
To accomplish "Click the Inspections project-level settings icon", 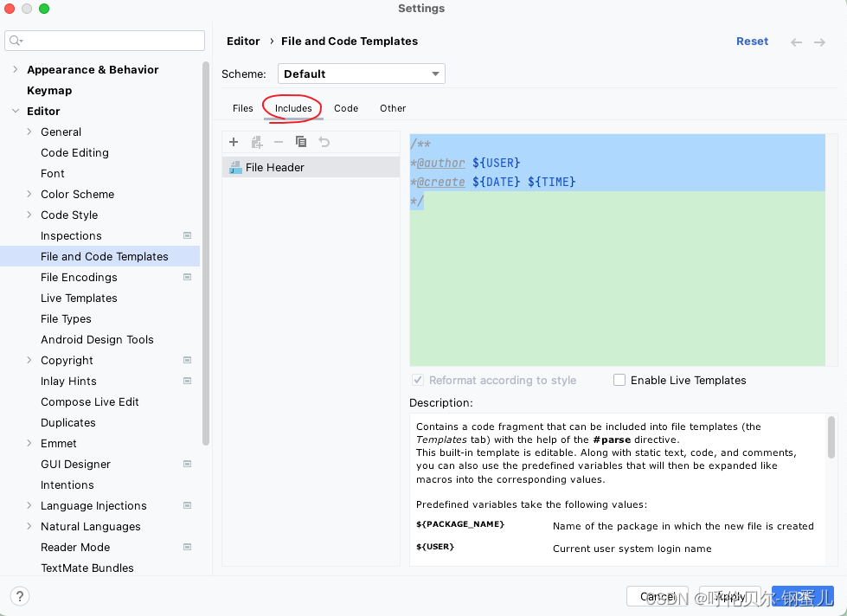I will (188, 235).
